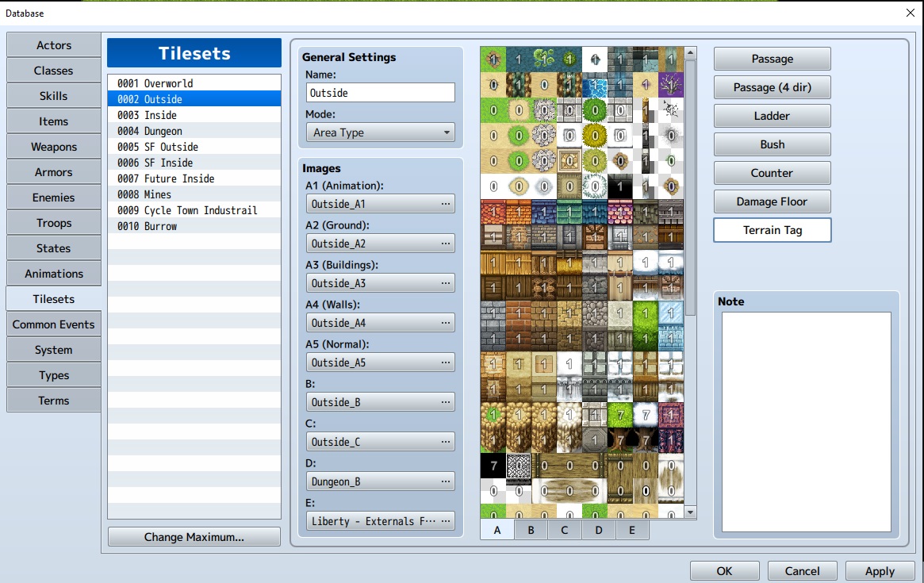Open the E tileset image picker ellipsis
This screenshot has width=924, height=583.
(446, 521)
